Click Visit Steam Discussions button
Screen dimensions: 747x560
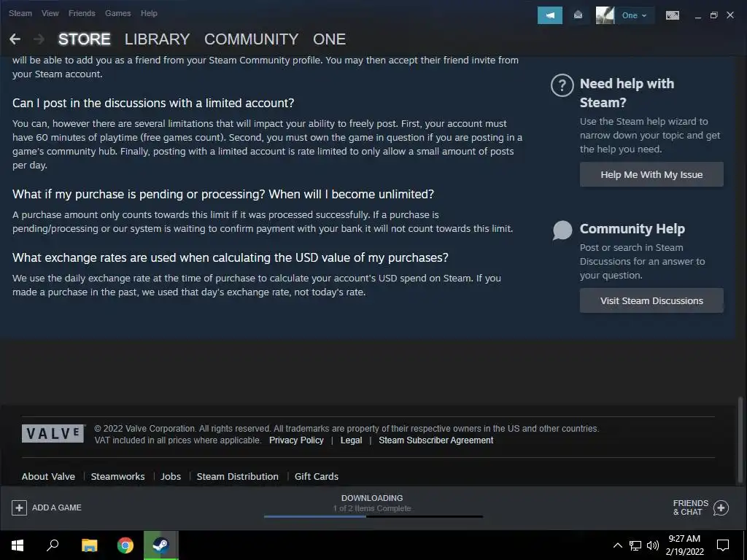click(651, 301)
